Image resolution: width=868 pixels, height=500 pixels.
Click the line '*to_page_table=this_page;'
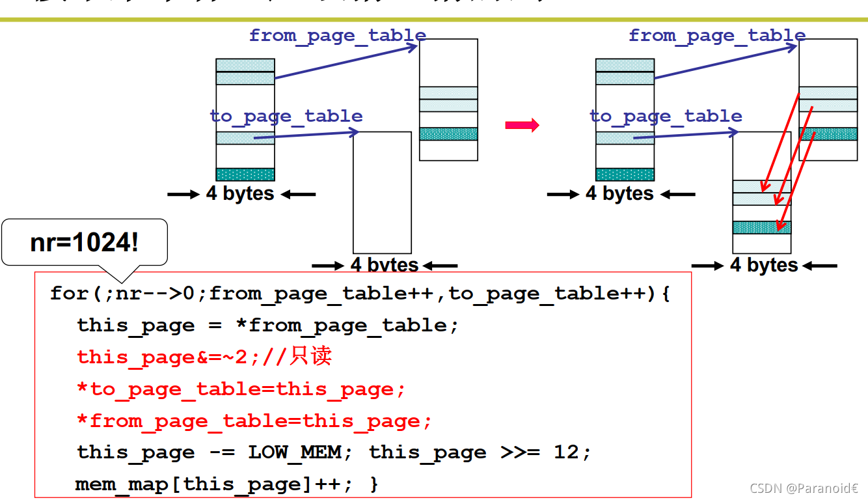click(241, 389)
